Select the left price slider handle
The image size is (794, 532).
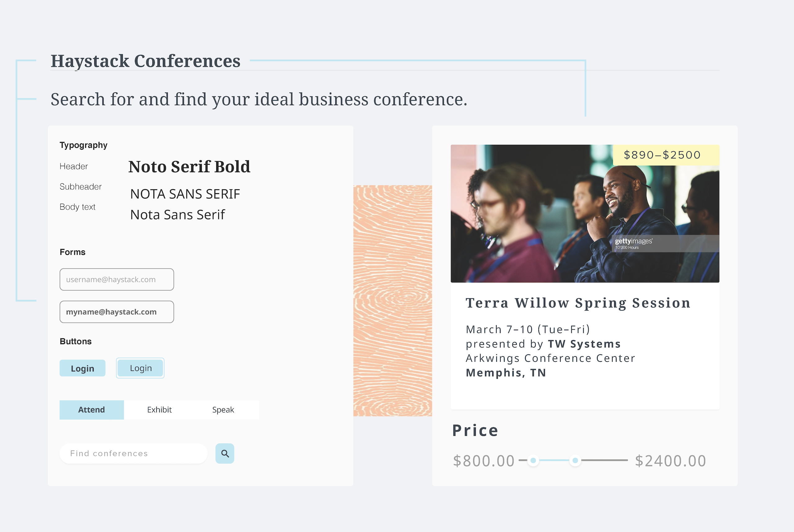(x=533, y=460)
